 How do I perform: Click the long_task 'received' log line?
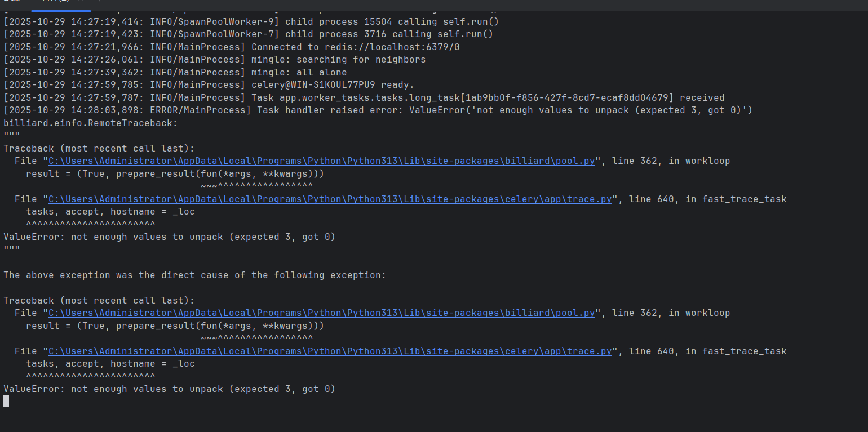[364, 97]
